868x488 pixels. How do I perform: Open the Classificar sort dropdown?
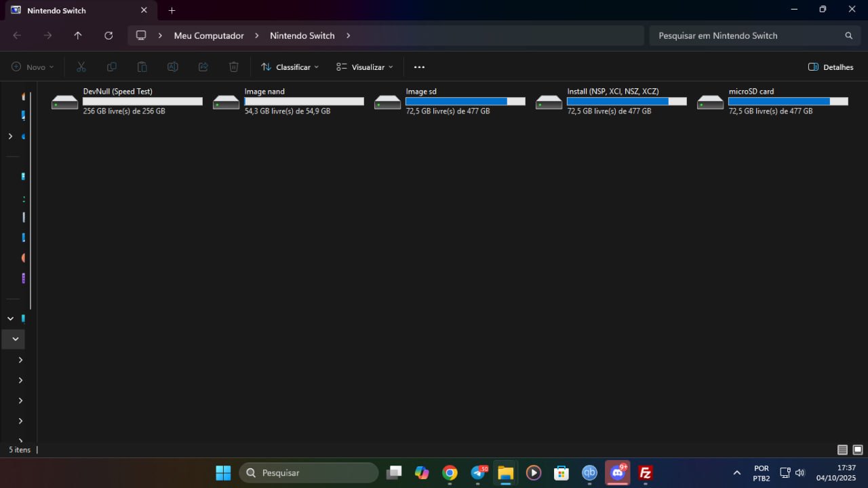click(x=290, y=67)
